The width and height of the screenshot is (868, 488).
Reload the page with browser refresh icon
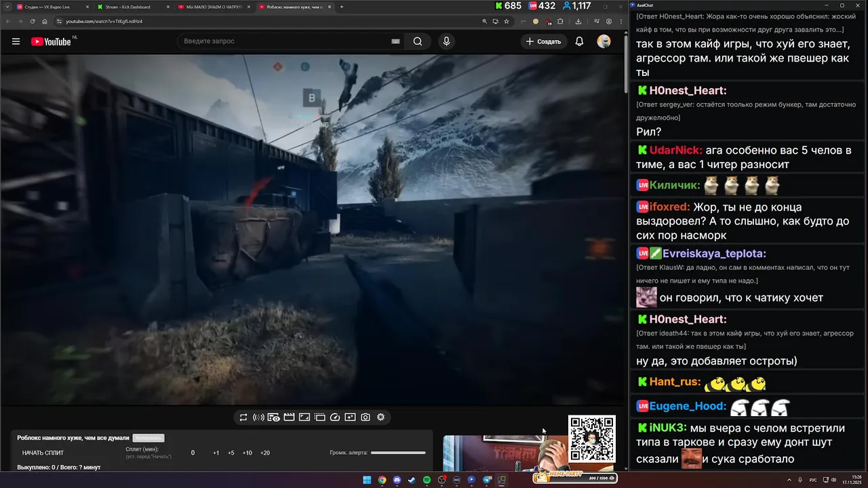tap(32, 21)
